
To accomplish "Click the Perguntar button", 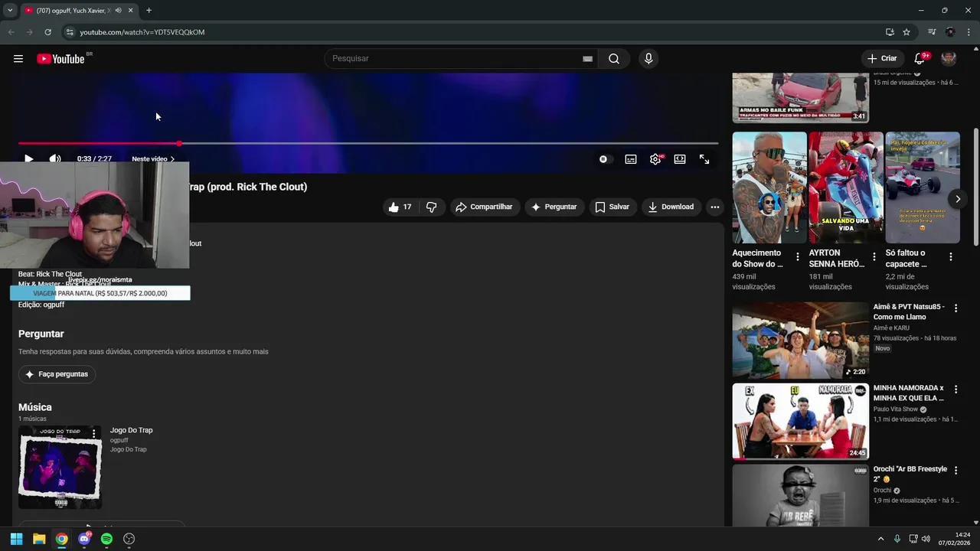I will (x=554, y=207).
